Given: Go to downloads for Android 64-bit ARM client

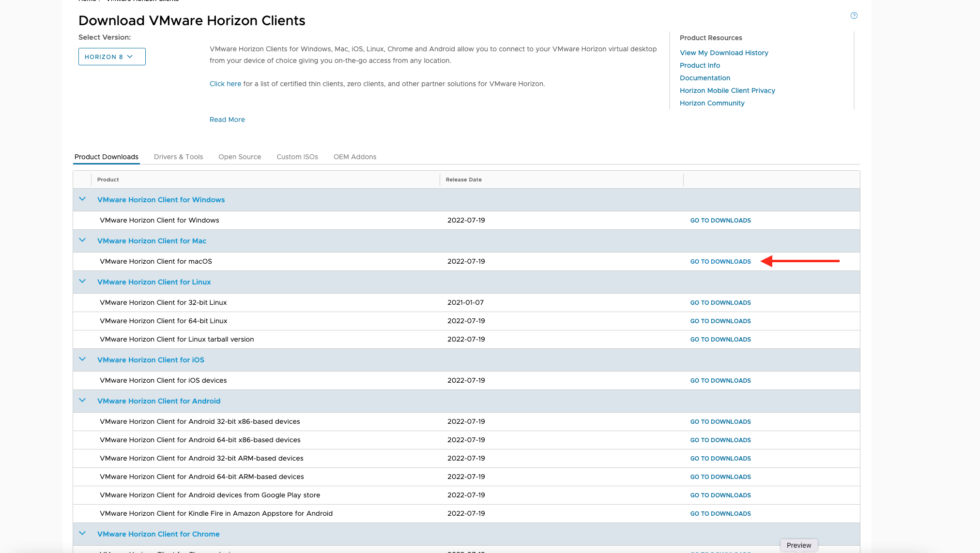Looking at the screenshot, I should click(720, 477).
